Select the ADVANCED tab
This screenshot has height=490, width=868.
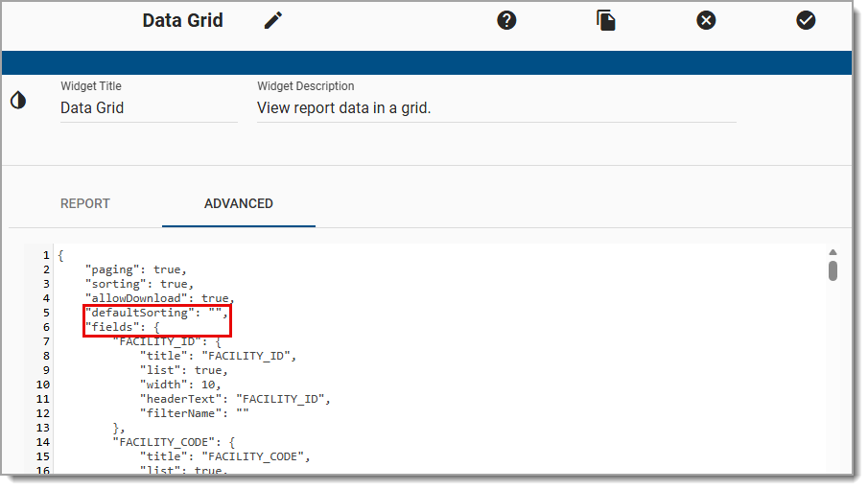pos(239,203)
